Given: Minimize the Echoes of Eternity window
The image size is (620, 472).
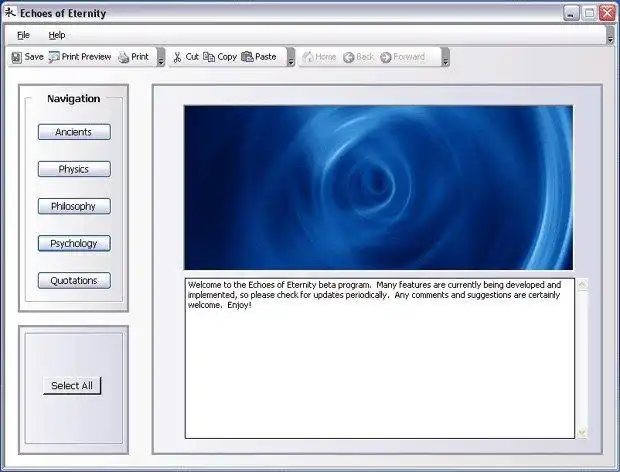Looking at the screenshot, I should pos(571,13).
